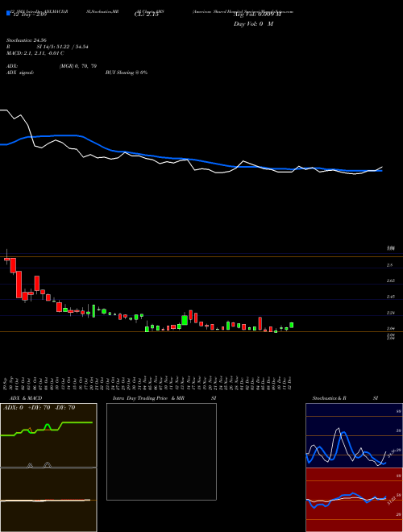Click the 'Stochastics & R' panel title
This screenshot has width=403, height=532.
(x=330, y=398)
